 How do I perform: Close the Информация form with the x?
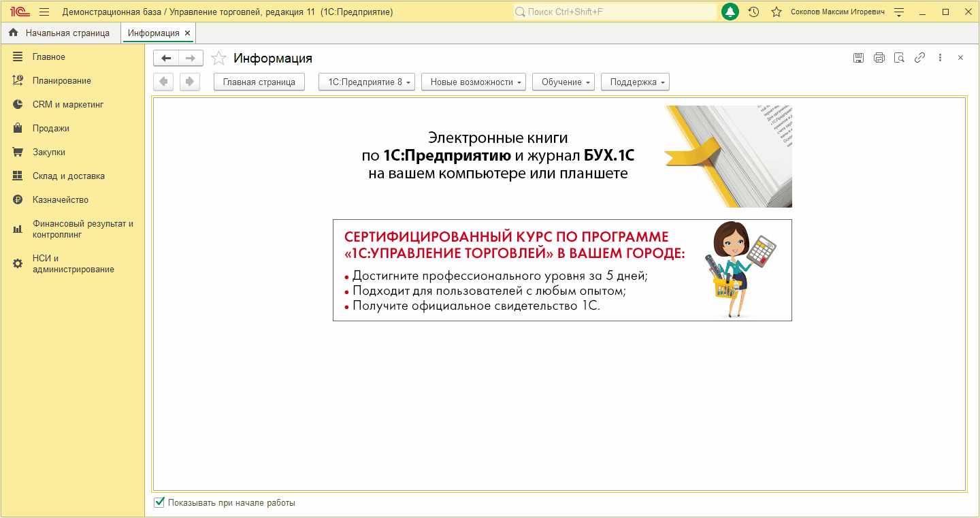(x=960, y=58)
